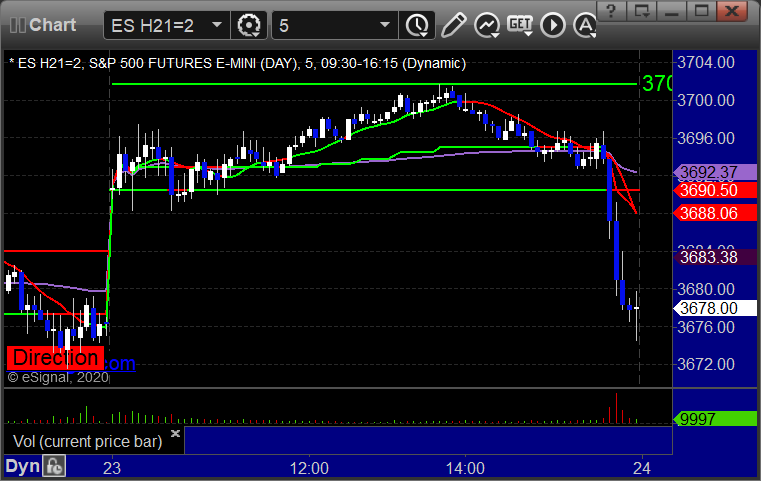Image resolution: width=761 pixels, height=481 pixels.
Task: Click the eSignal, 2020 copyright text
Action: tap(58, 377)
